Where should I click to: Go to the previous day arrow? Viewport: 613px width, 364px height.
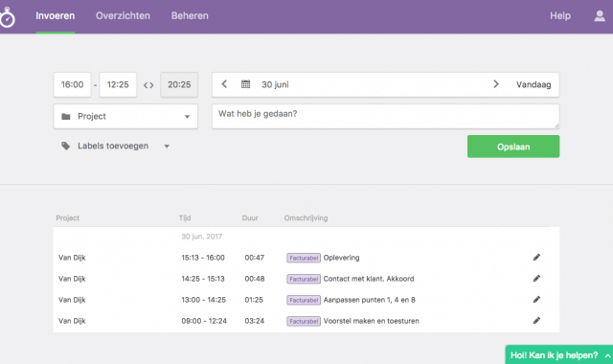click(x=224, y=84)
